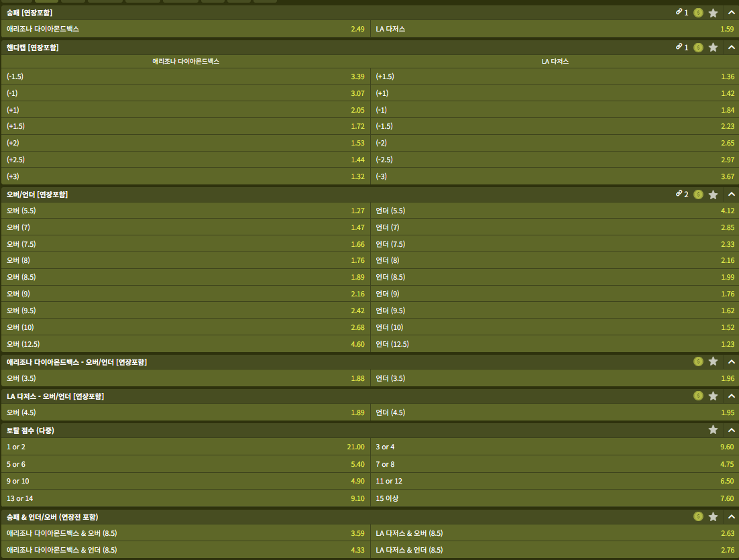This screenshot has height=560, width=739.
Task: Select LA 다저스 handicap (-1) at 1.84
Action: click(555, 110)
